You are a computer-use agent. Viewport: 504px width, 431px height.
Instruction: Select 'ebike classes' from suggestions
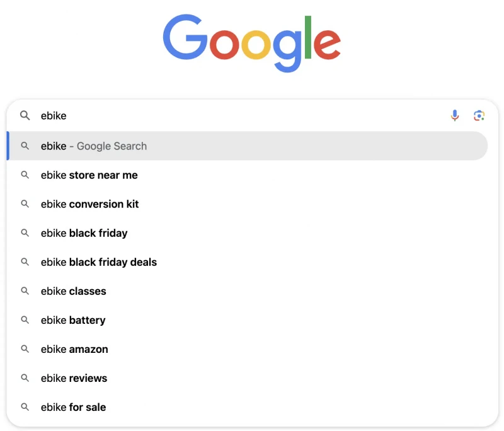tap(247, 291)
